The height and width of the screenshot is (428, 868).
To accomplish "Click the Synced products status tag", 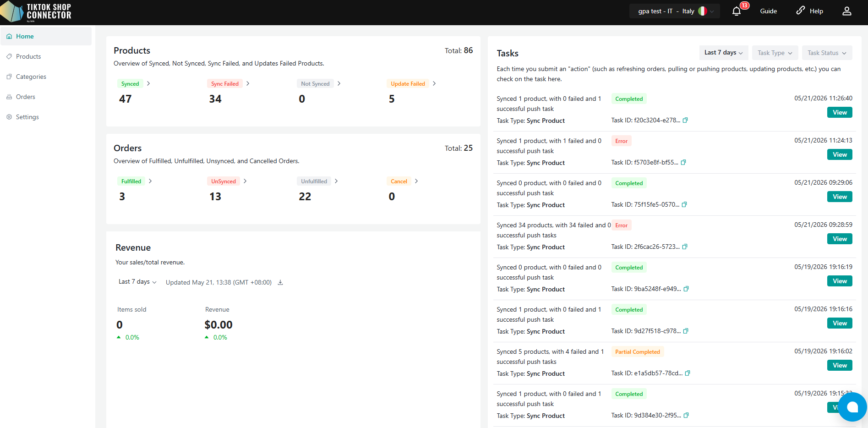I will pyautogui.click(x=130, y=83).
